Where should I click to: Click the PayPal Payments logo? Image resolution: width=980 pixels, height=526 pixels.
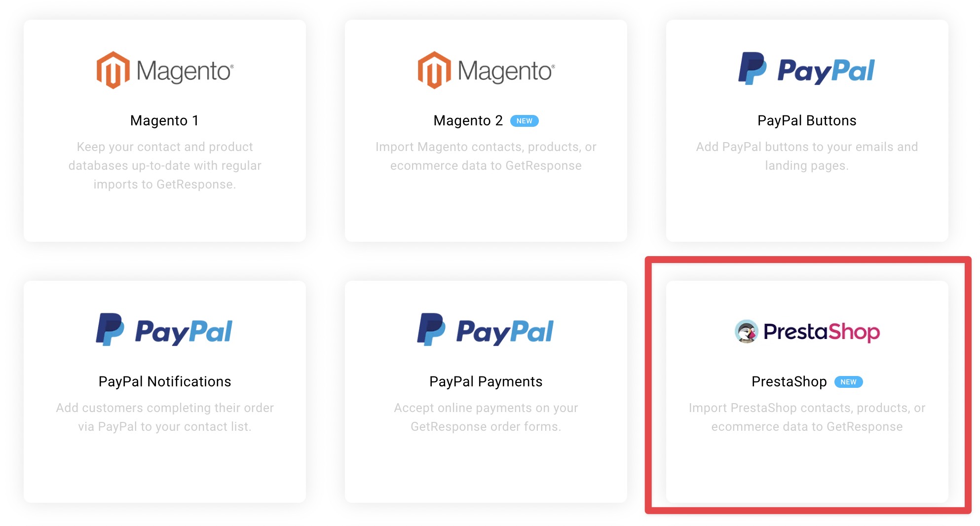486,330
